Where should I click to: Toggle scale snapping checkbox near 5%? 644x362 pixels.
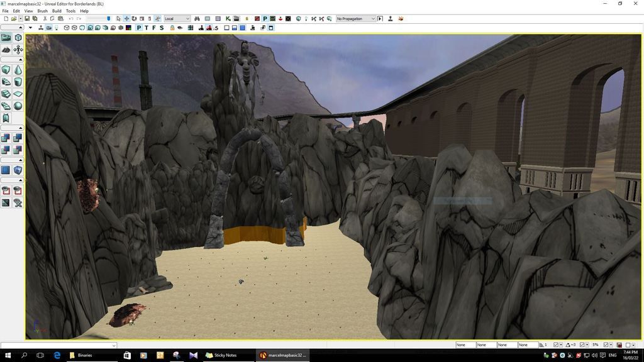[x=606, y=345]
